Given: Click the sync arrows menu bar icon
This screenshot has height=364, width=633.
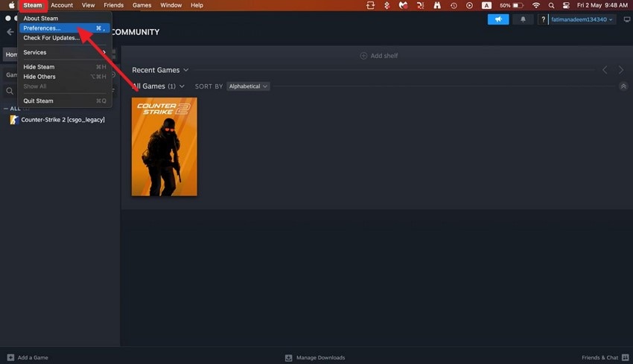Looking at the screenshot, I should [x=370, y=5].
